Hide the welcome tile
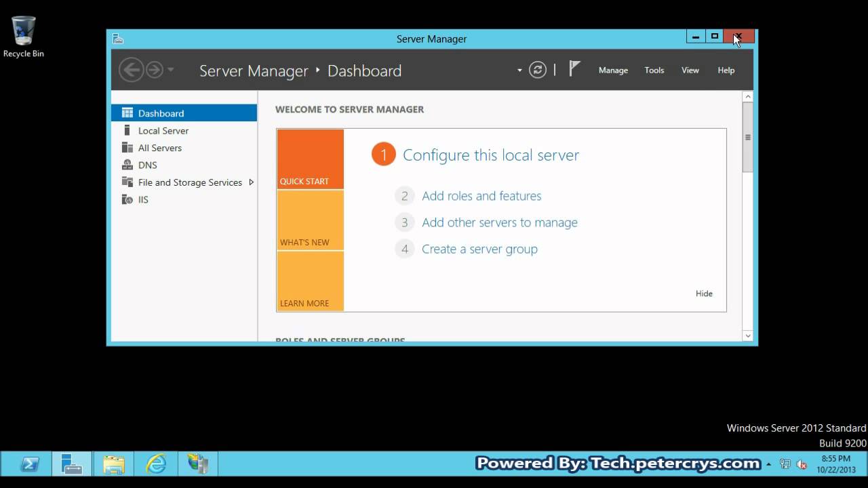 click(704, 293)
